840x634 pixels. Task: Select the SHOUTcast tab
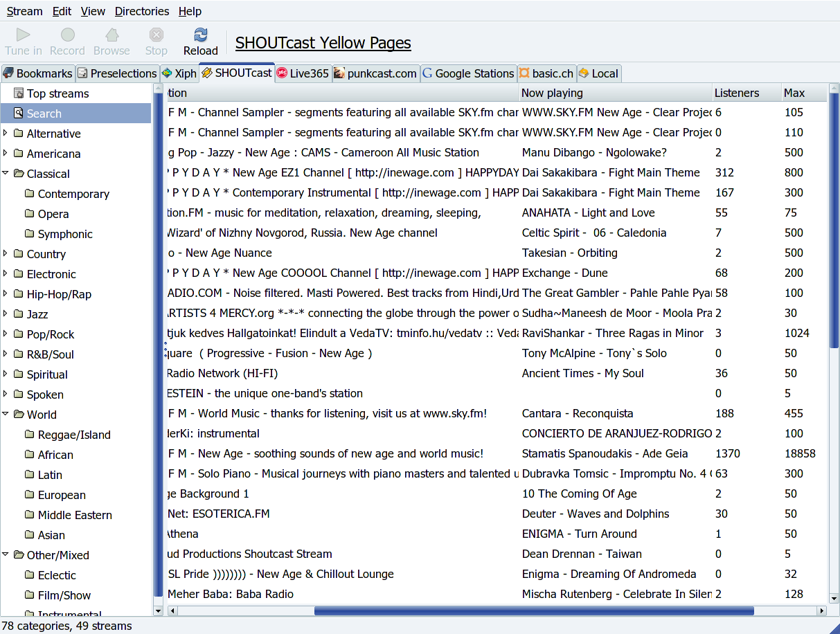pyautogui.click(x=237, y=73)
